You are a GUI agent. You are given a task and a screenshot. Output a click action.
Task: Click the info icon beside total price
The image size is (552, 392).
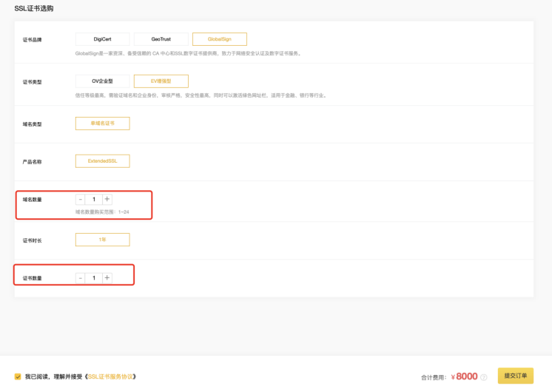click(485, 377)
